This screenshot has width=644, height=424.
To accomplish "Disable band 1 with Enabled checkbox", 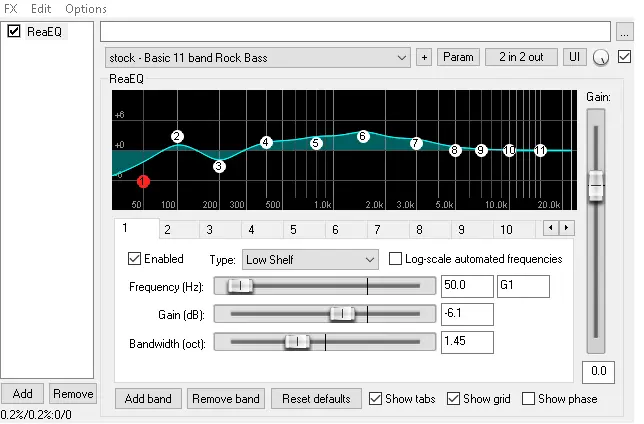I will [x=135, y=259].
